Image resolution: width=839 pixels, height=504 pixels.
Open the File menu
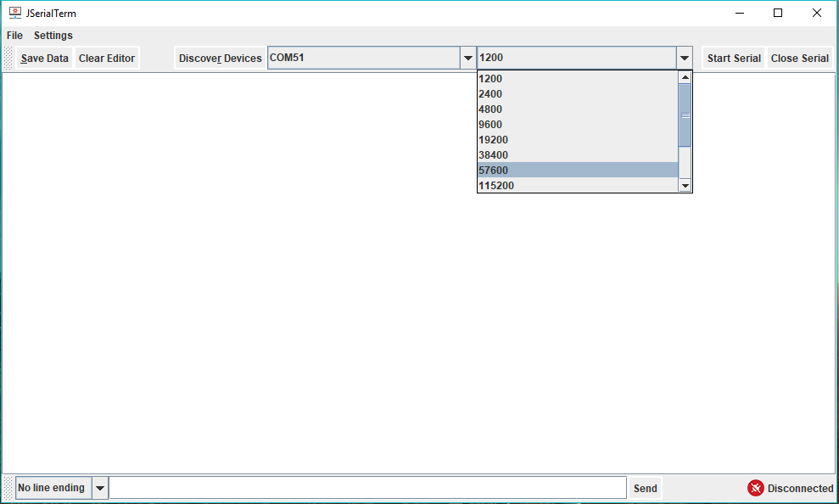pos(14,36)
